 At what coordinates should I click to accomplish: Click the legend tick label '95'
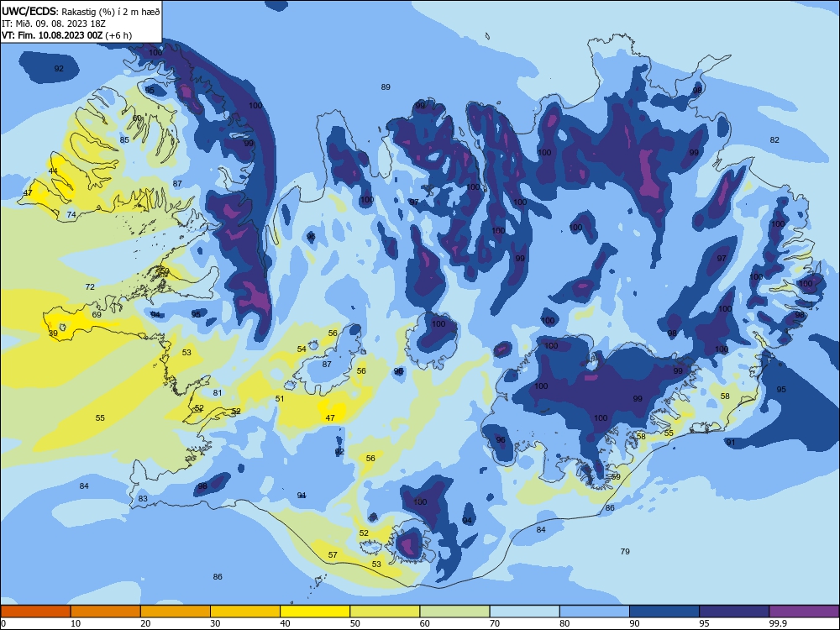click(x=705, y=623)
